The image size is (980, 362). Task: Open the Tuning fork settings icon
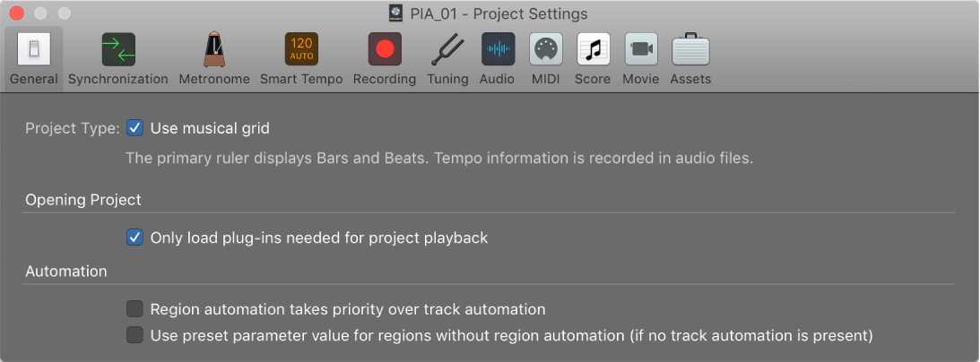pos(447,49)
